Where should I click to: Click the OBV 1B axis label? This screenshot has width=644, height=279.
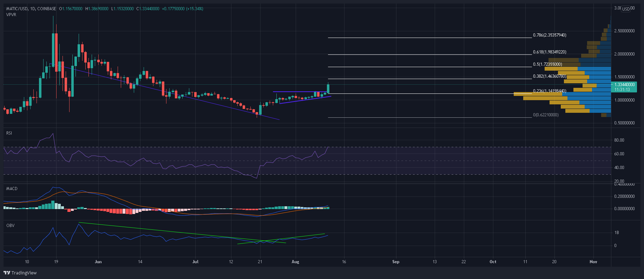click(x=616, y=233)
